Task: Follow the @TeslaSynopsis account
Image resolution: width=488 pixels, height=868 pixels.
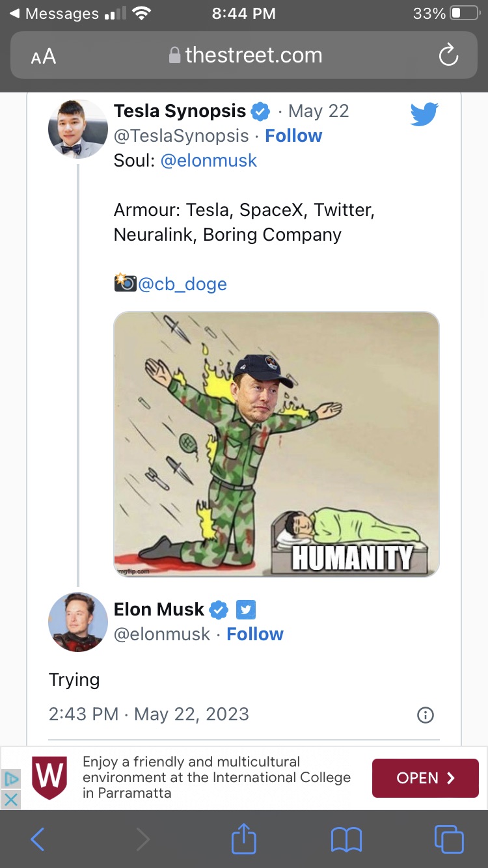Action: coord(293,135)
